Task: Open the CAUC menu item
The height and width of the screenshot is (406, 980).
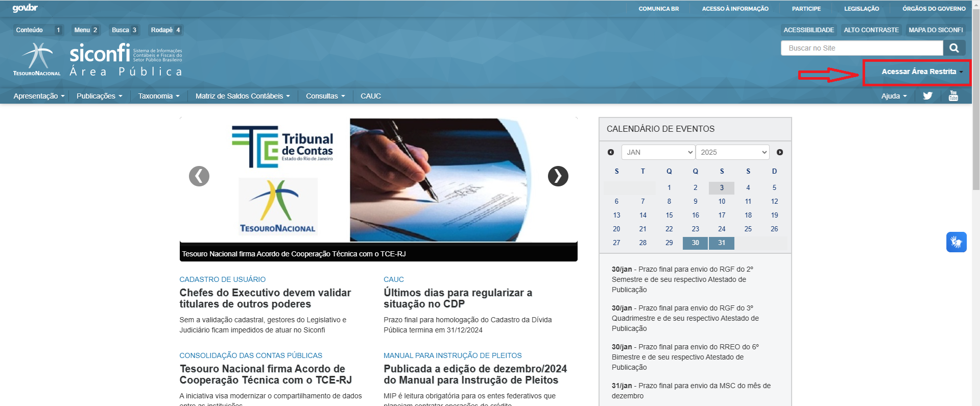Action: pos(371,96)
